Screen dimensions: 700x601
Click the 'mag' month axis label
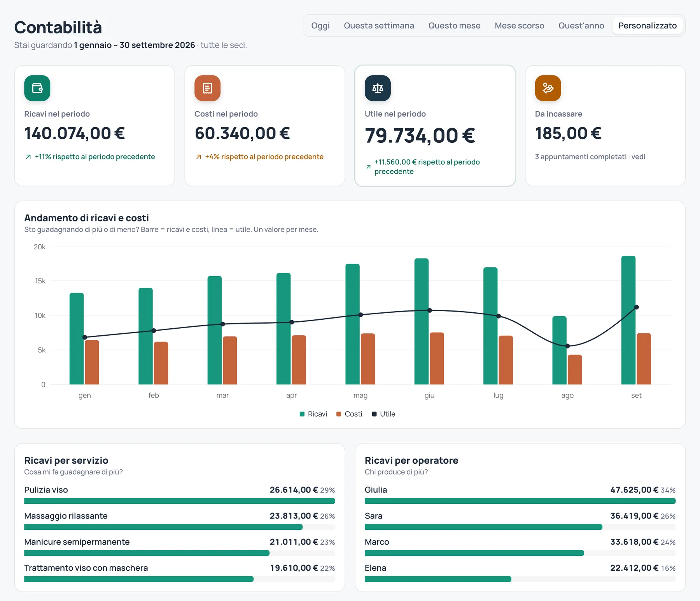pos(360,396)
